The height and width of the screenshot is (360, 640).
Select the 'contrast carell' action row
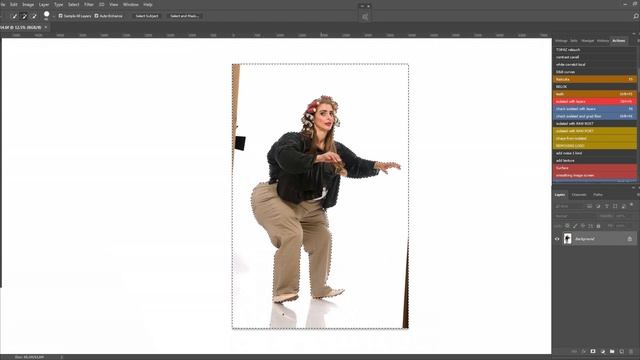pos(595,57)
